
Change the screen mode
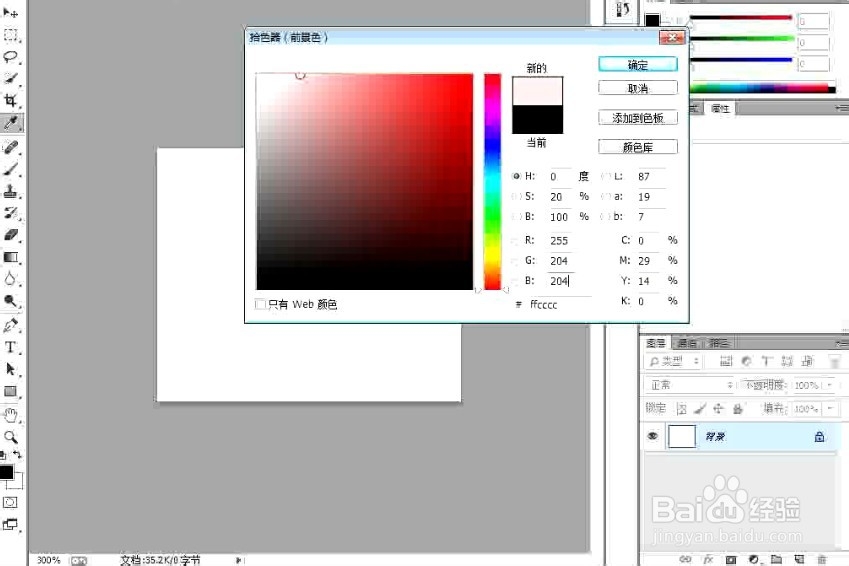tap(10, 524)
